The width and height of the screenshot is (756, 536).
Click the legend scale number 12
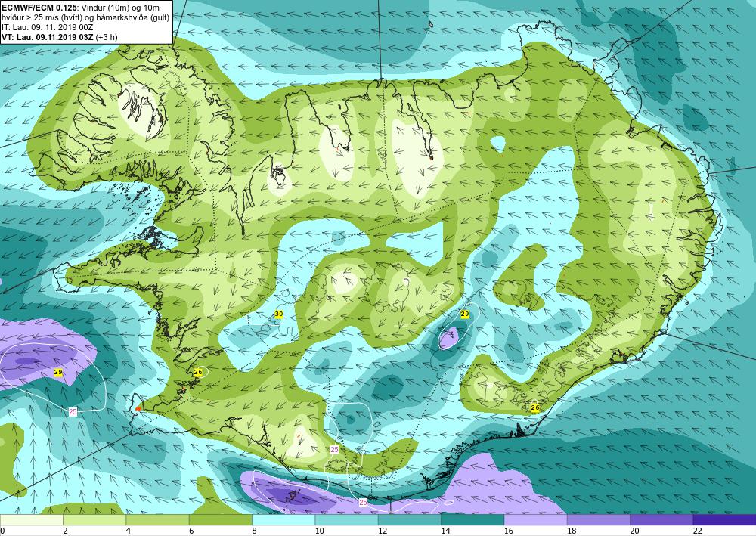pos(383,531)
